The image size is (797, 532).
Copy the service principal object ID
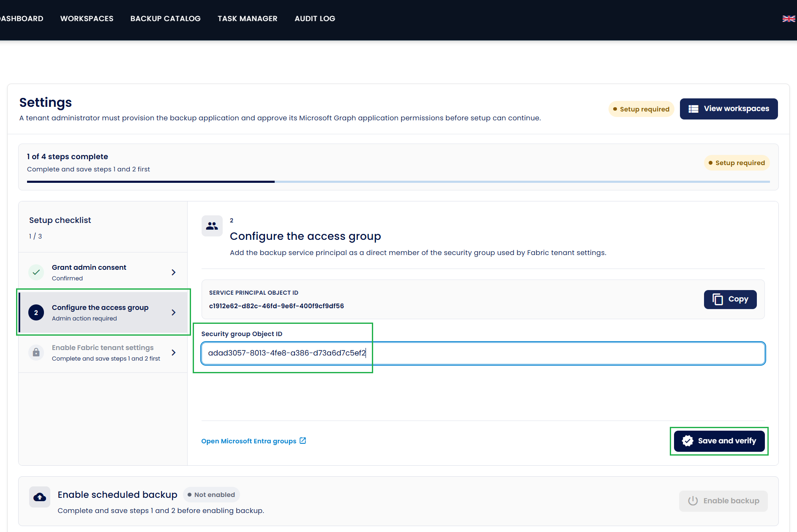(x=730, y=299)
